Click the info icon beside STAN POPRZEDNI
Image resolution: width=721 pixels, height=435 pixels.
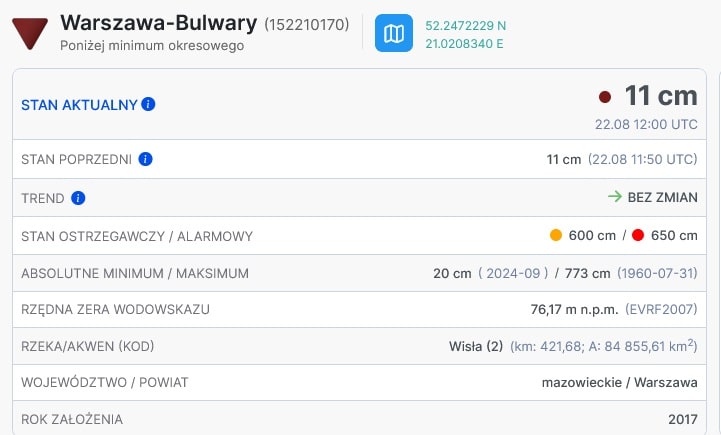point(145,159)
